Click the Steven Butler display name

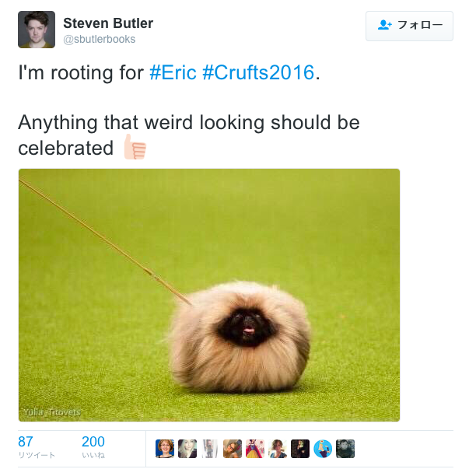[x=108, y=23]
